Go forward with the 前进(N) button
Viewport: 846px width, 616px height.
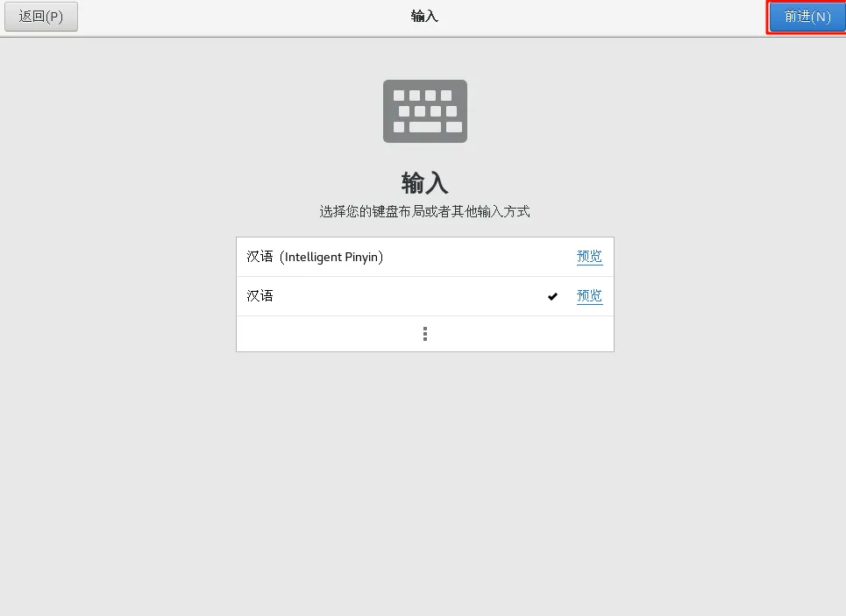click(x=807, y=17)
